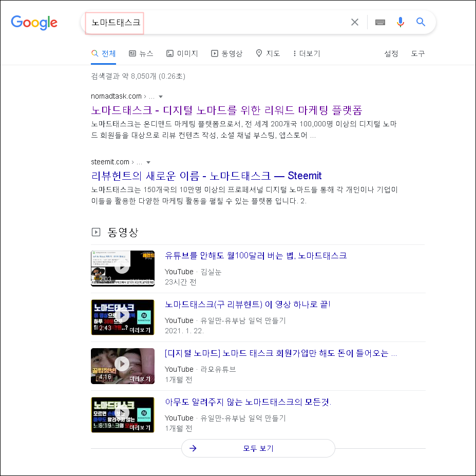Open video 아무도 알려주지 않는 노마드태스크의 모든것

(248, 402)
